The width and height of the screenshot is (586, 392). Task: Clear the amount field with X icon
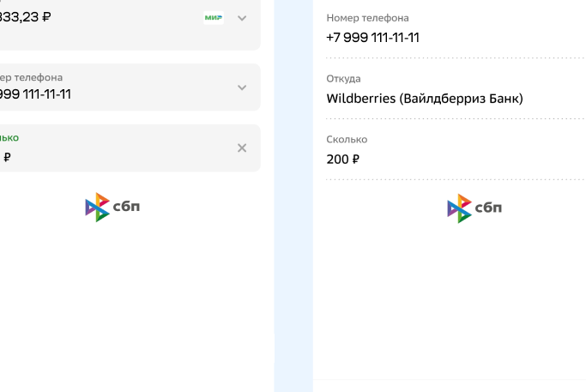[x=242, y=148]
